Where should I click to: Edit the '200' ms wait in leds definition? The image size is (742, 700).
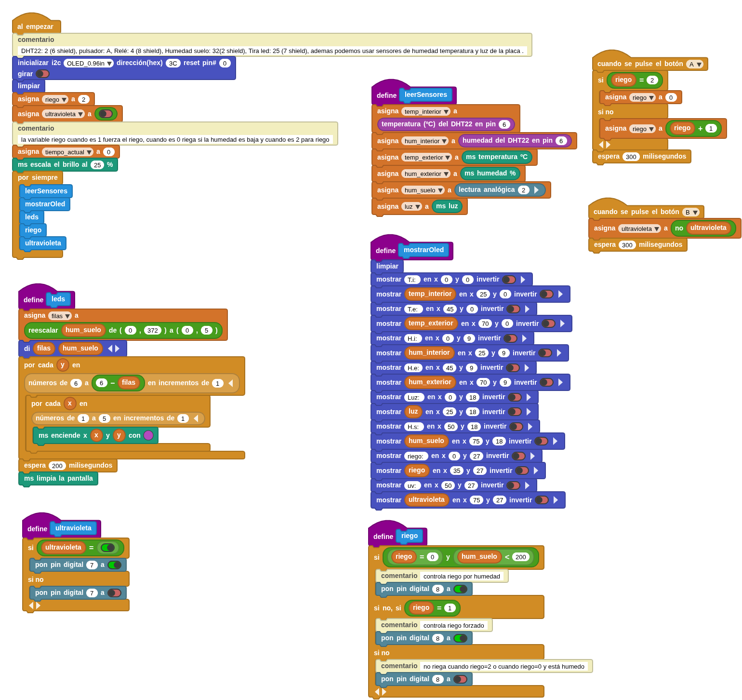[57, 466]
